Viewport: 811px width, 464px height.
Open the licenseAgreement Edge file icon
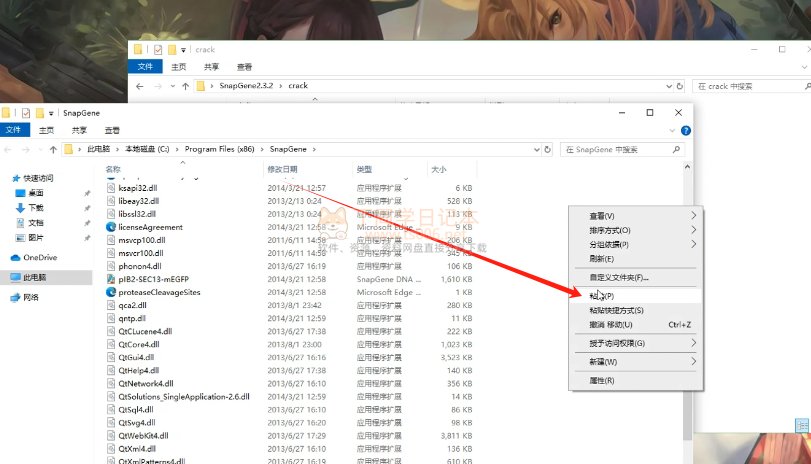click(x=111, y=227)
